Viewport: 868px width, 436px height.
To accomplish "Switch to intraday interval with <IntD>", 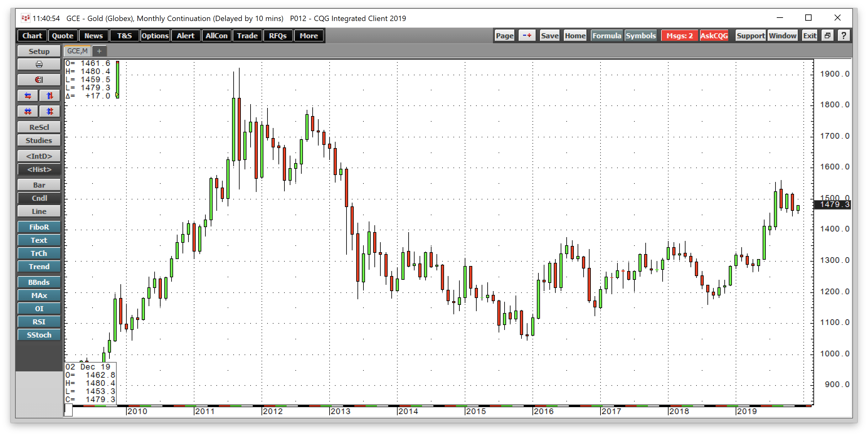I will (39, 156).
